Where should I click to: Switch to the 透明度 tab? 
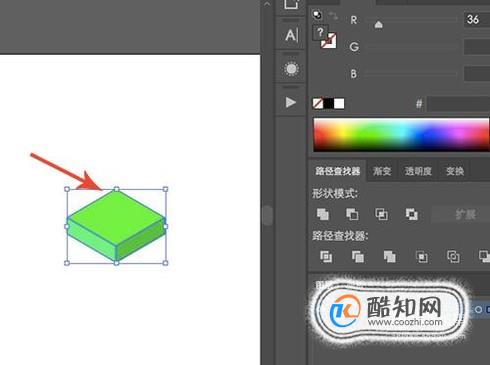click(x=418, y=171)
